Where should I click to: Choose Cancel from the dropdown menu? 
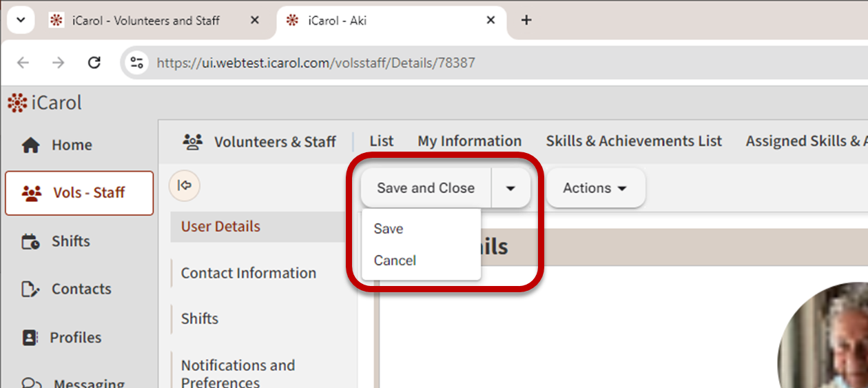coord(395,261)
